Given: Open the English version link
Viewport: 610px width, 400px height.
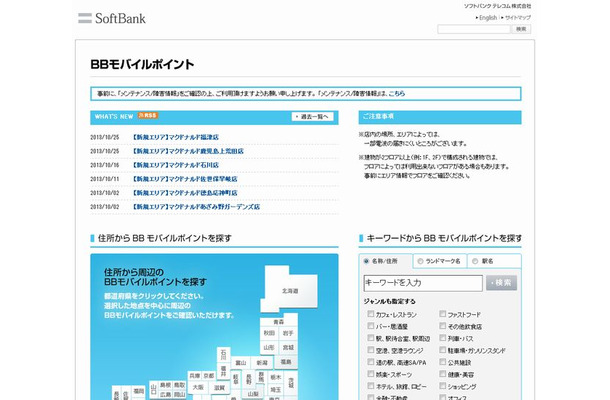Looking at the screenshot, I should coord(488,18).
